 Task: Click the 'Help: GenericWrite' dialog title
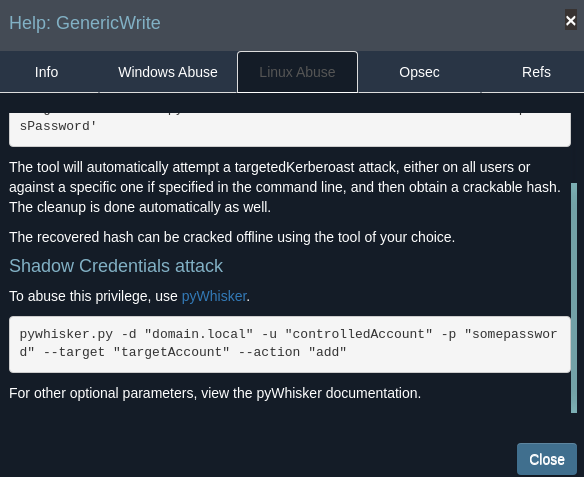85,23
